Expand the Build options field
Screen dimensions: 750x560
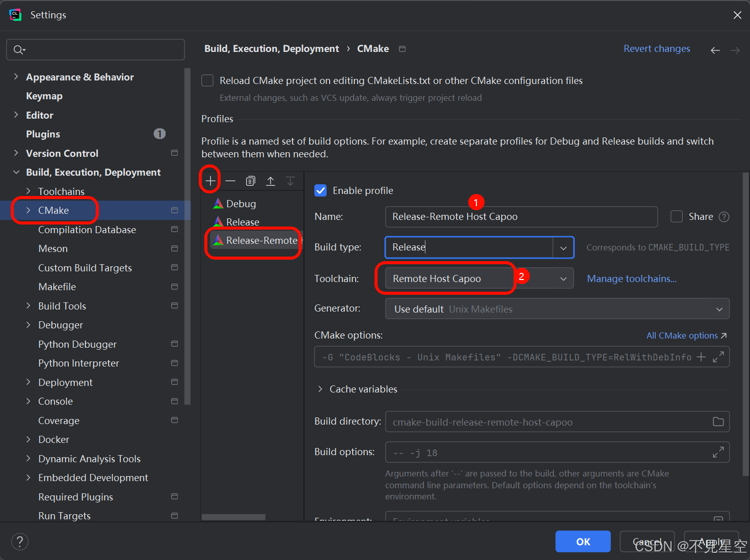pos(718,452)
